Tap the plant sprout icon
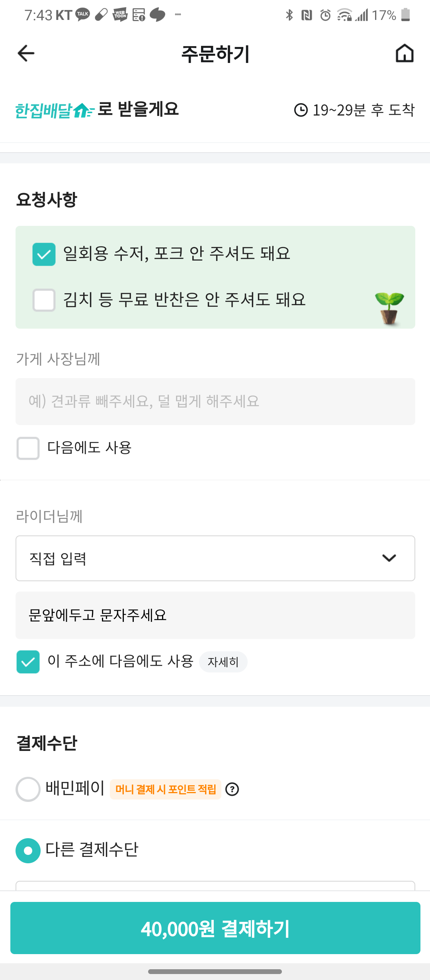 point(389,308)
